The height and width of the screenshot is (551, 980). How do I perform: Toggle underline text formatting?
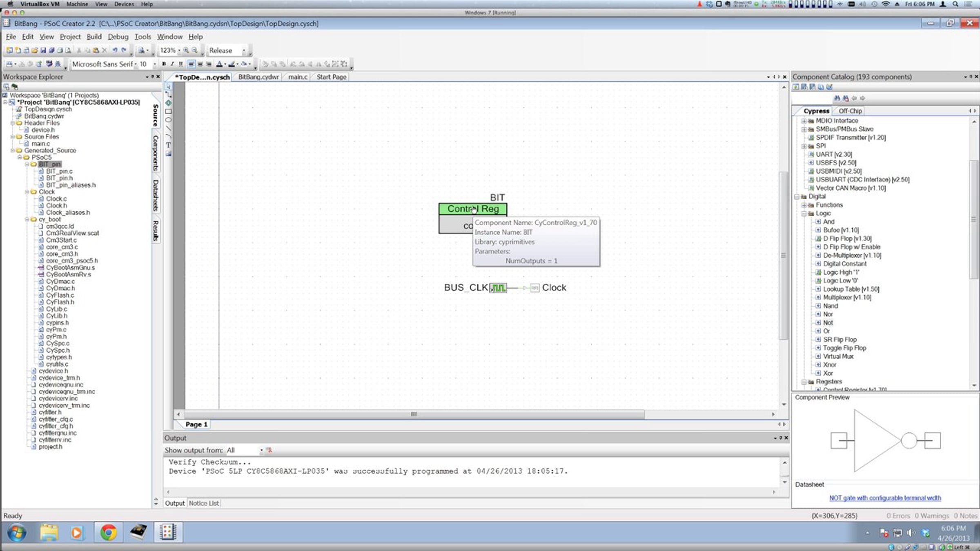181,64
